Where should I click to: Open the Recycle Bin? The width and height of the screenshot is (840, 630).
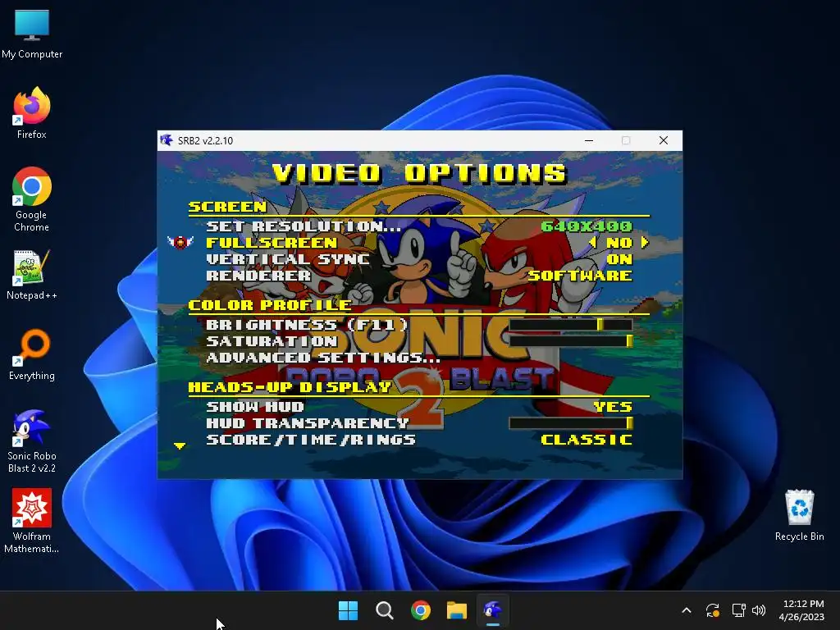tap(799, 515)
